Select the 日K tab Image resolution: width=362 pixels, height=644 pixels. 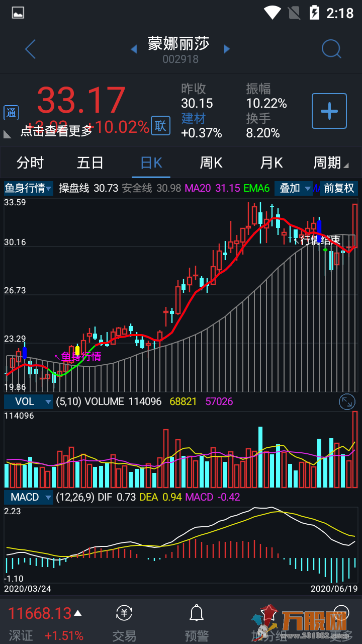pos(151,163)
